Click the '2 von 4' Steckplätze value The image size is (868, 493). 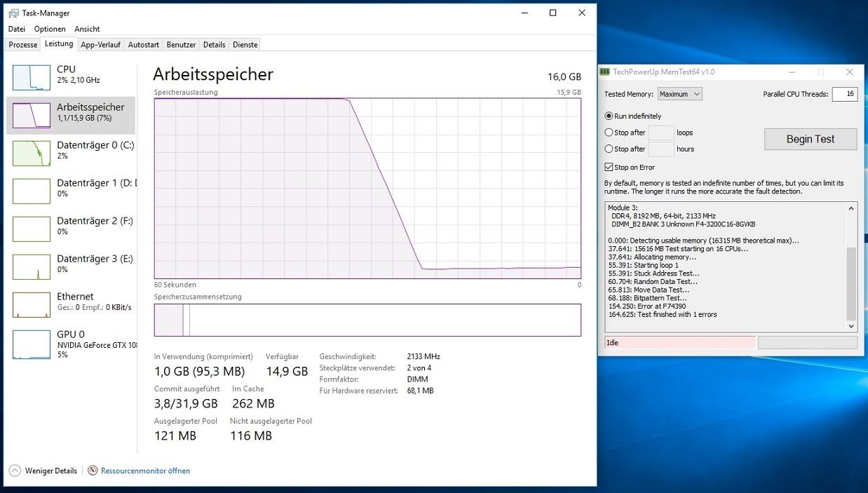pos(419,367)
